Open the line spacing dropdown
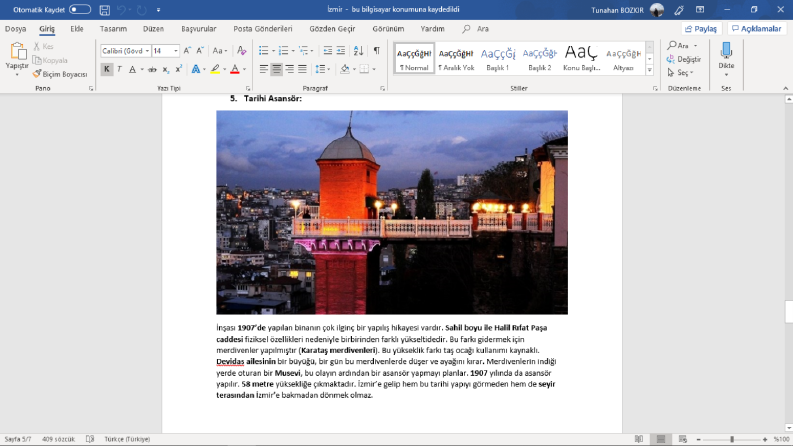This screenshot has width=793, height=446. pyautogui.click(x=322, y=69)
